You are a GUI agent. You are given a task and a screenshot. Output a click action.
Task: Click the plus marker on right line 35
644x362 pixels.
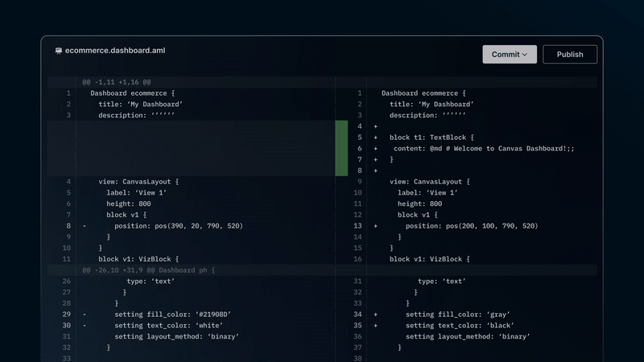375,326
